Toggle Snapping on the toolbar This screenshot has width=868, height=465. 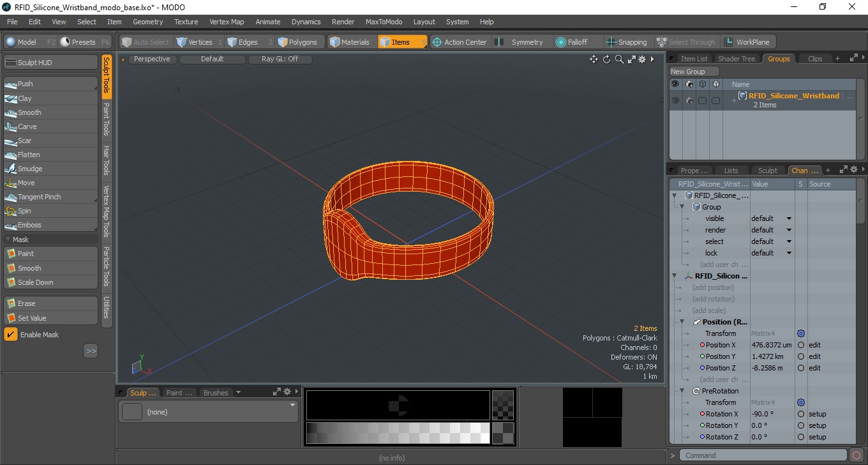point(627,42)
